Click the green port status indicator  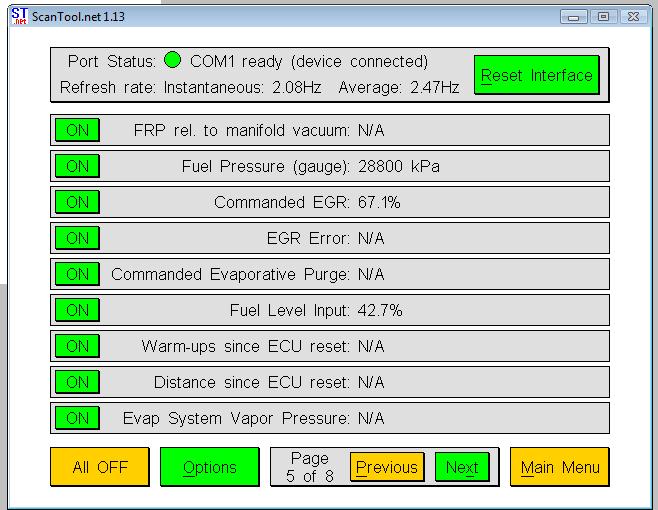pos(172,61)
